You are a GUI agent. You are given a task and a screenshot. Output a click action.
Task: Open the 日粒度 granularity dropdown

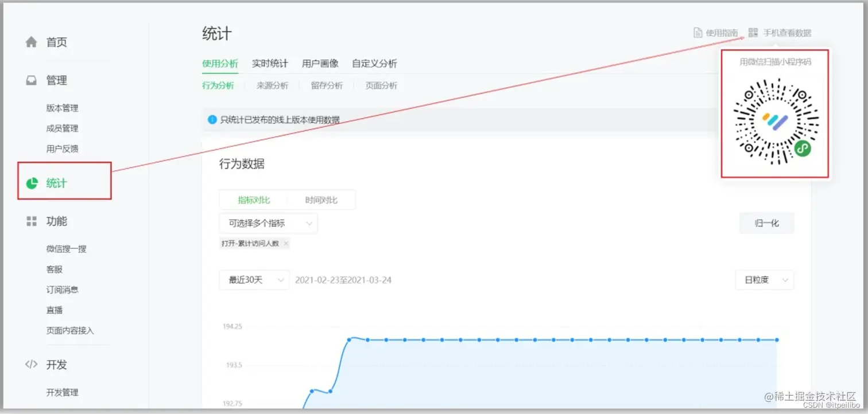click(765, 280)
